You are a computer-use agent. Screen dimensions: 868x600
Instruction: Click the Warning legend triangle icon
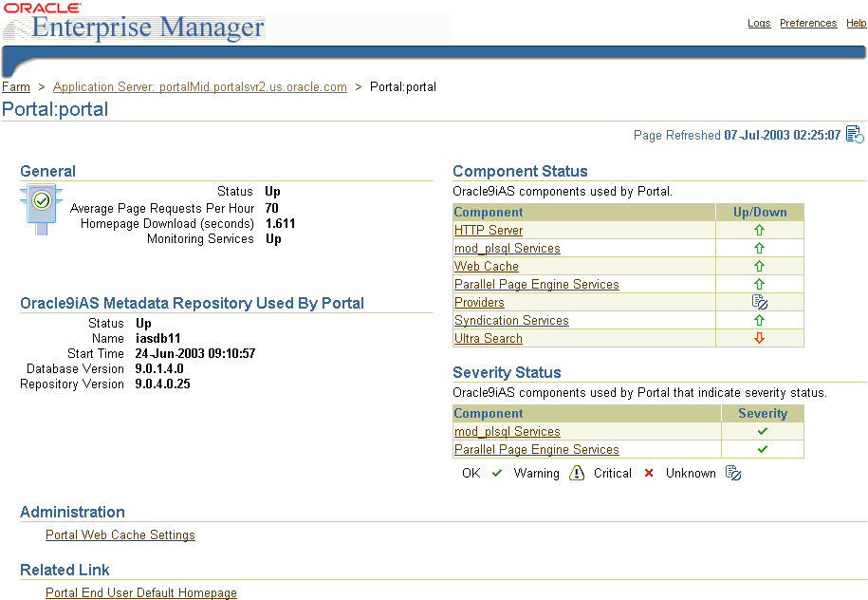point(576,473)
